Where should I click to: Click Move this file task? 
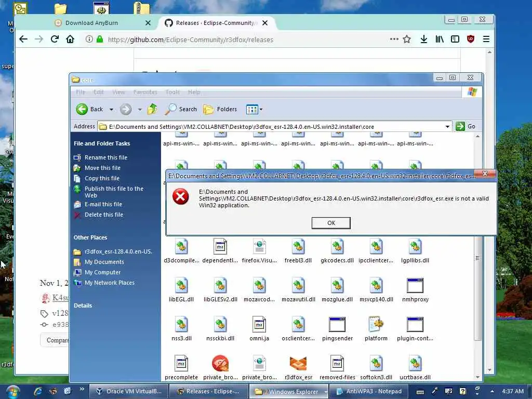click(102, 168)
